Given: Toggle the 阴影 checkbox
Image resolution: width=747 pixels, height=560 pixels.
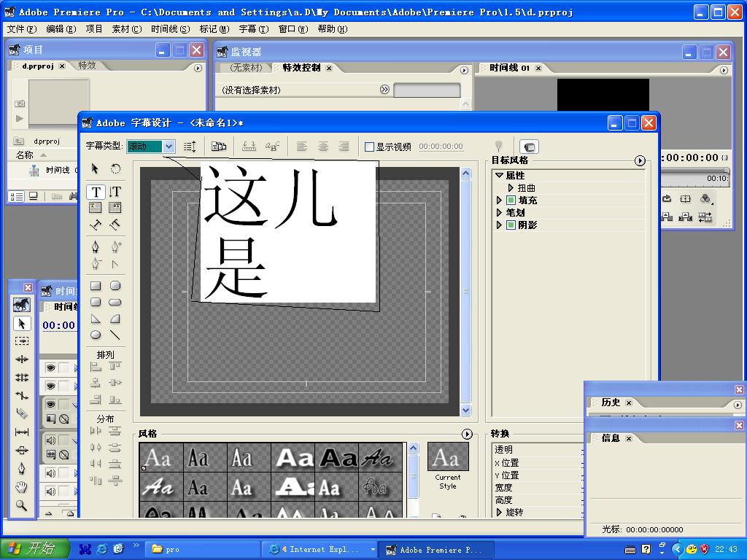Looking at the screenshot, I should click(511, 225).
